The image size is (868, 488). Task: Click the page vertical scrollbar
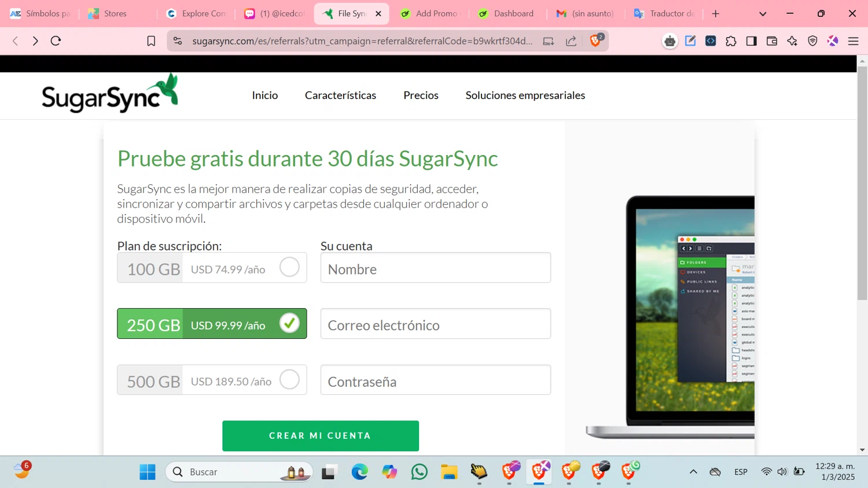coord(862,183)
